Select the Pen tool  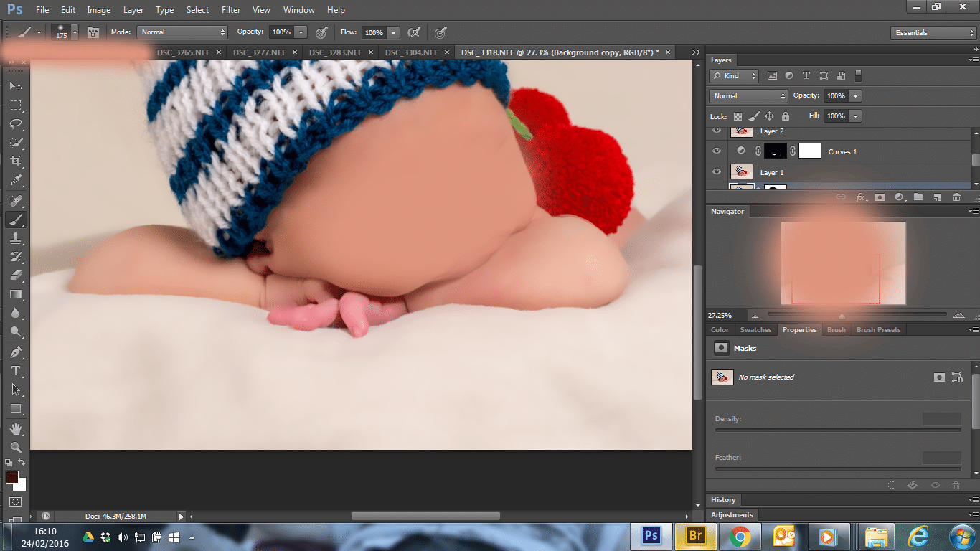pyautogui.click(x=16, y=352)
